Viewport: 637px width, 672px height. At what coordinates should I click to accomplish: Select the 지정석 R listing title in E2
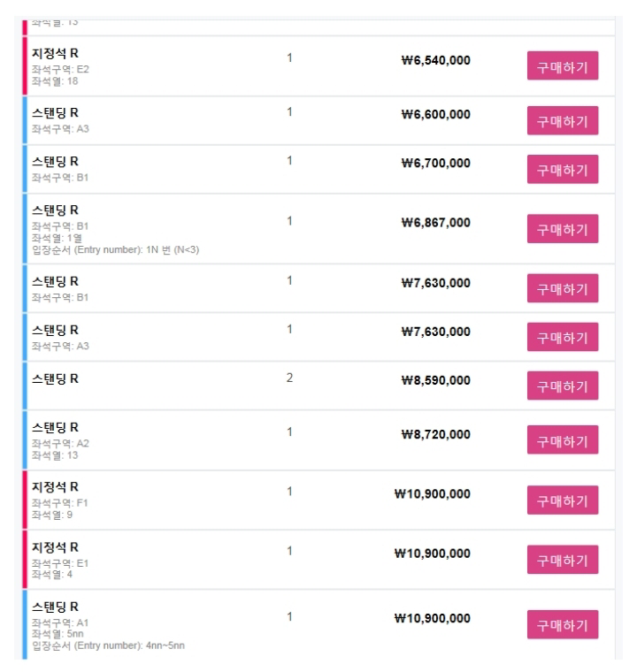point(55,54)
